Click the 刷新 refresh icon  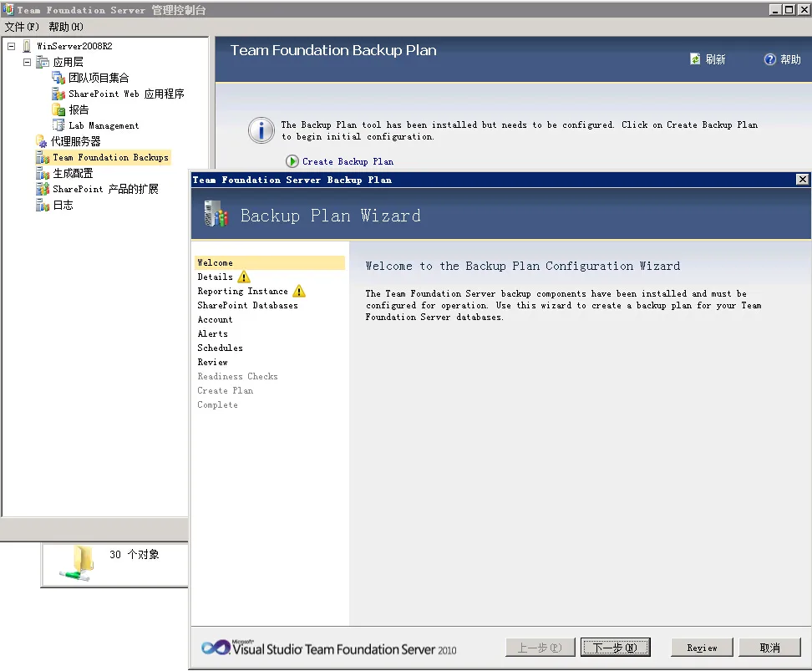pyautogui.click(x=695, y=59)
